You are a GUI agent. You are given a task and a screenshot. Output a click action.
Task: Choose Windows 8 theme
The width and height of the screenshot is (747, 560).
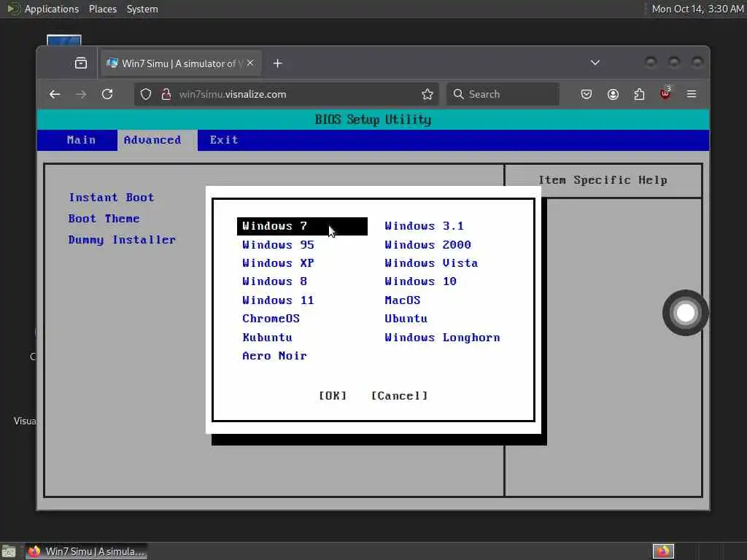(x=274, y=281)
